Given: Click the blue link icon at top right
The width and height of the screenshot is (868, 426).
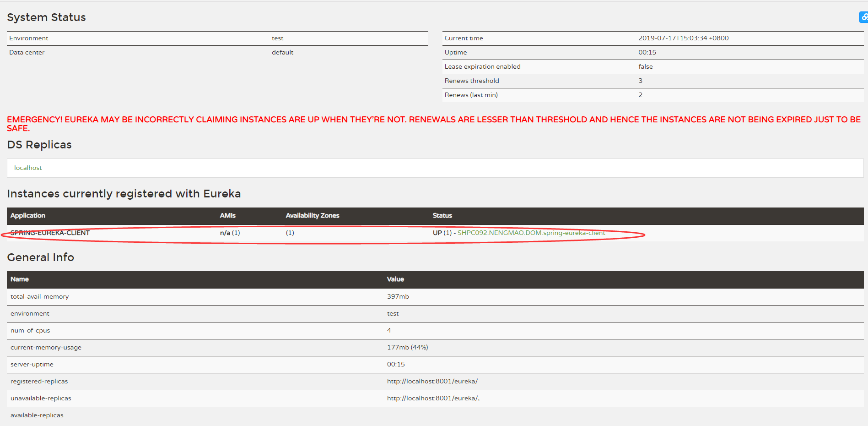Looking at the screenshot, I should coord(863,17).
